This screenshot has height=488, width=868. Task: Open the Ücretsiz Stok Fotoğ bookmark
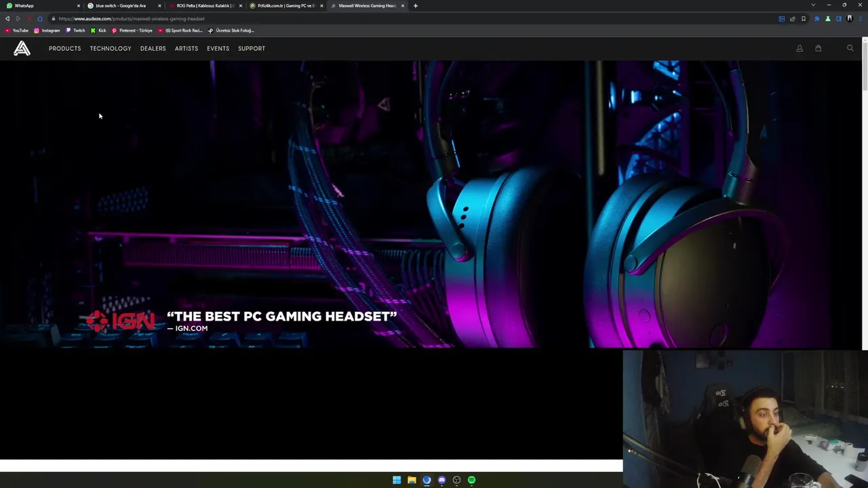(x=231, y=30)
